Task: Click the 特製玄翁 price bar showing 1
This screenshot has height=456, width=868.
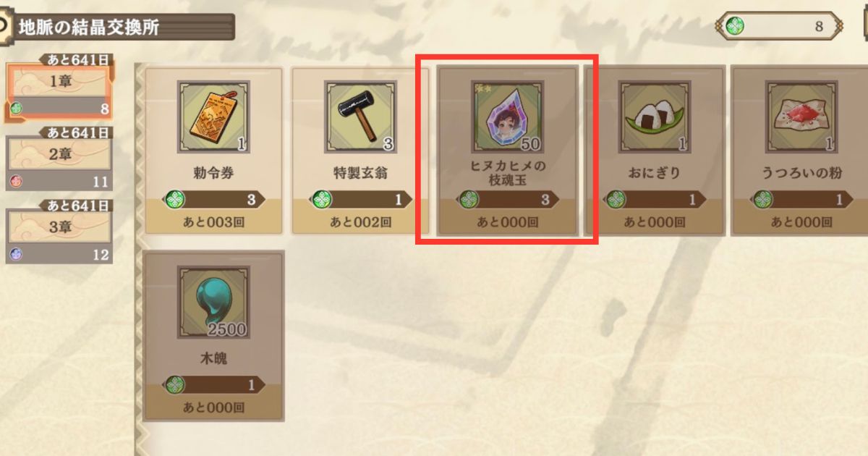Action: point(361,199)
